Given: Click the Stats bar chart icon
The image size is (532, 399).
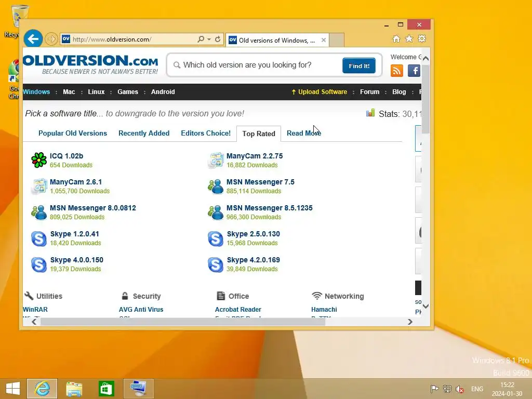Looking at the screenshot, I should click(x=370, y=113).
